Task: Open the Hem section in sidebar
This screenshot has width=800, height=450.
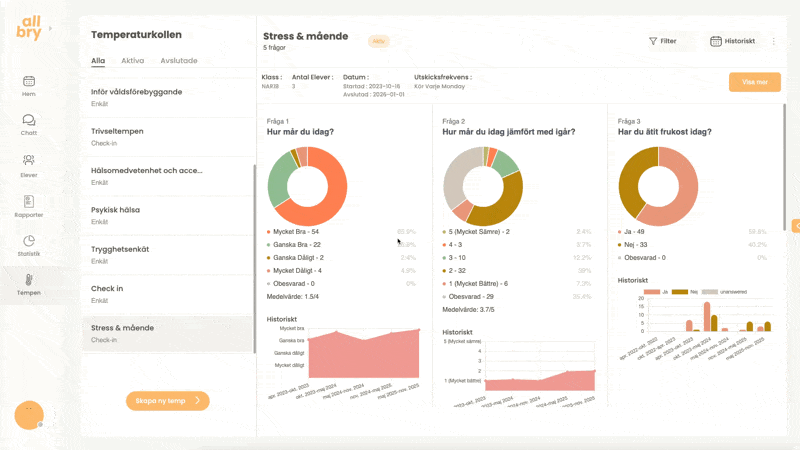Action: 29,85
